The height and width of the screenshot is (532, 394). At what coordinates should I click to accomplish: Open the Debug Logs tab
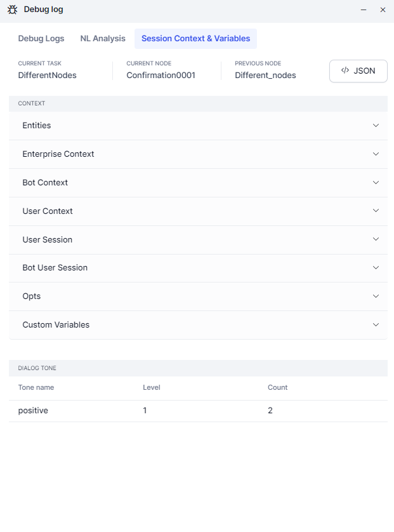[x=41, y=39]
